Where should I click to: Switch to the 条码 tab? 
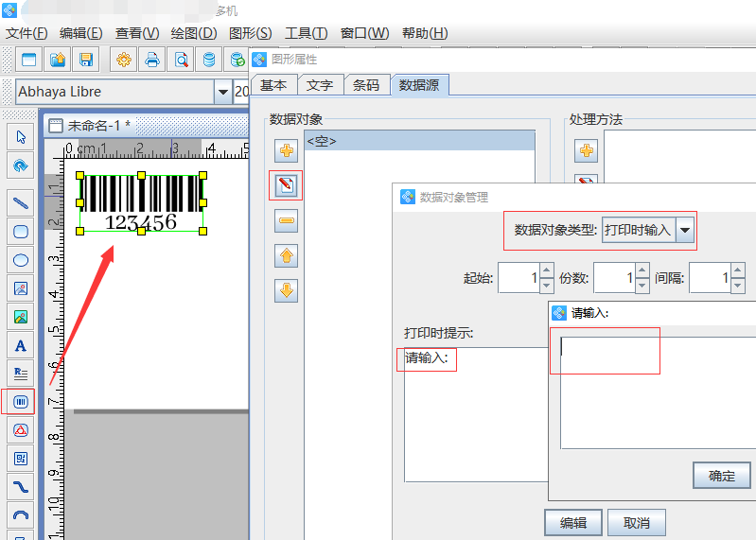point(366,85)
